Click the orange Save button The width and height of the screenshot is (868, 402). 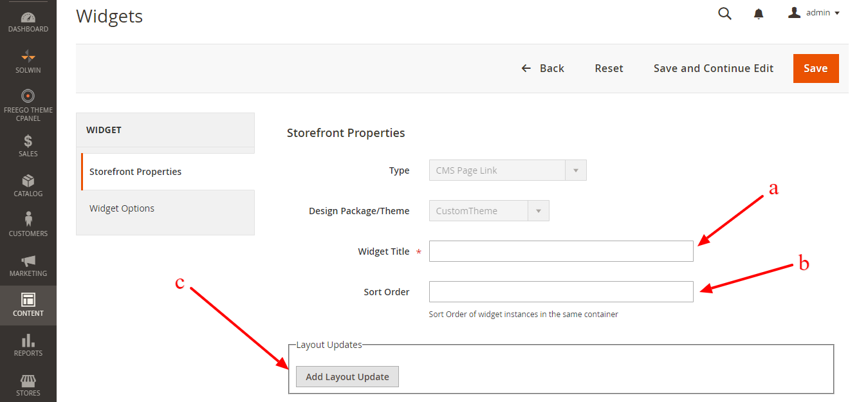coord(816,68)
